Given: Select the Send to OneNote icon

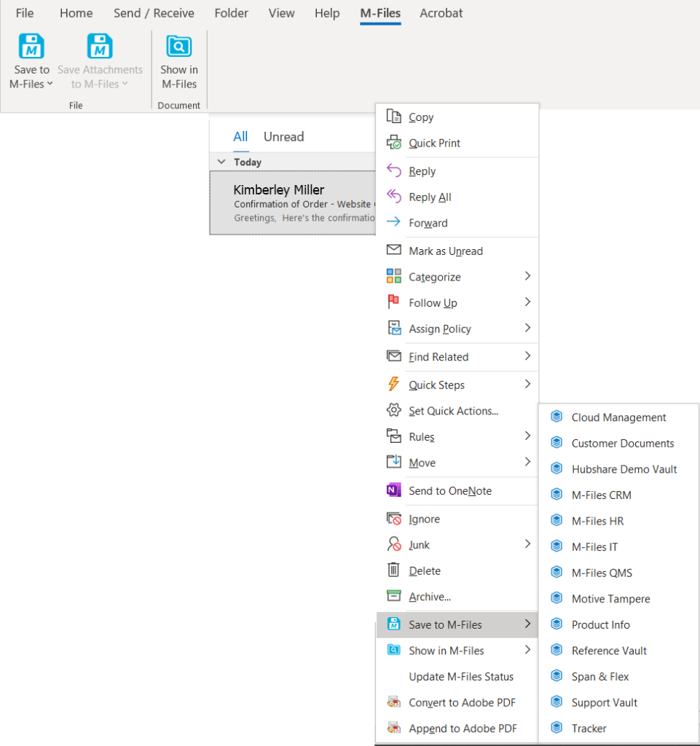Looking at the screenshot, I should tap(392, 491).
